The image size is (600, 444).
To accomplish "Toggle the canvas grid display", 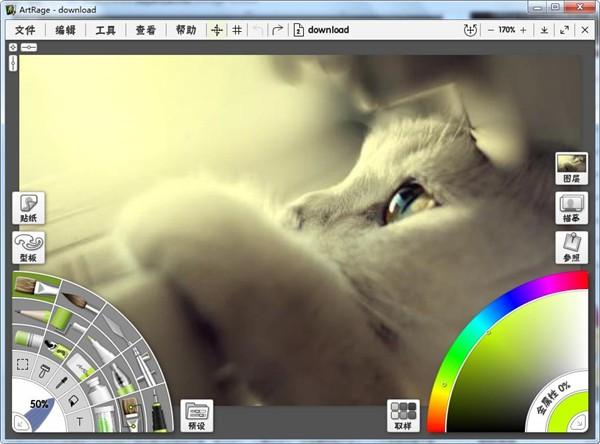I will pyautogui.click(x=237, y=30).
